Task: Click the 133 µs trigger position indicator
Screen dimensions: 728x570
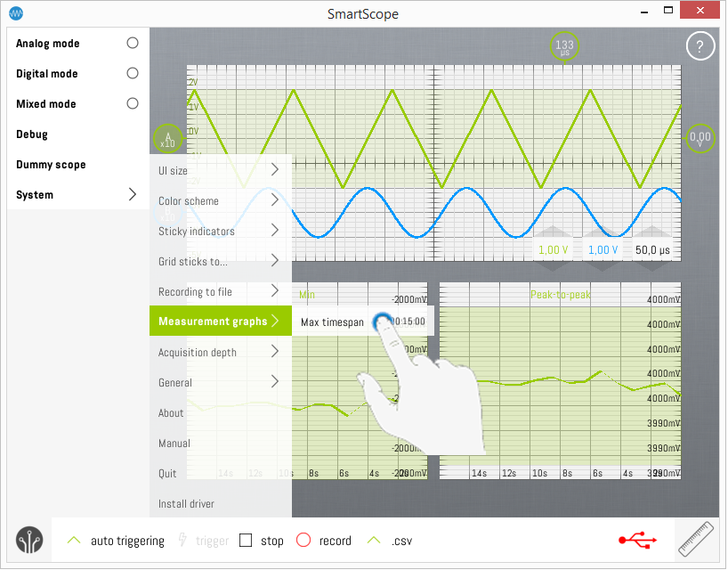Action: [x=564, y=46]
